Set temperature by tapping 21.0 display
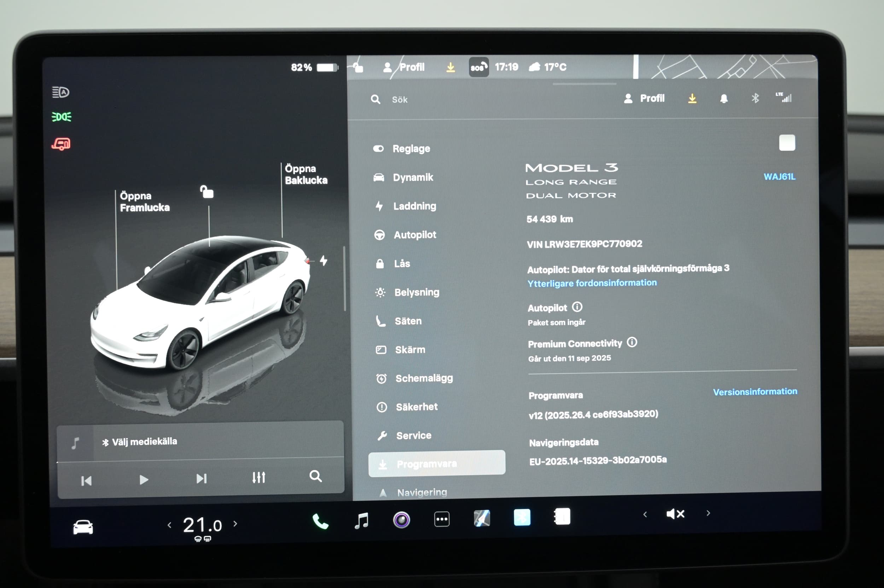 203,525
